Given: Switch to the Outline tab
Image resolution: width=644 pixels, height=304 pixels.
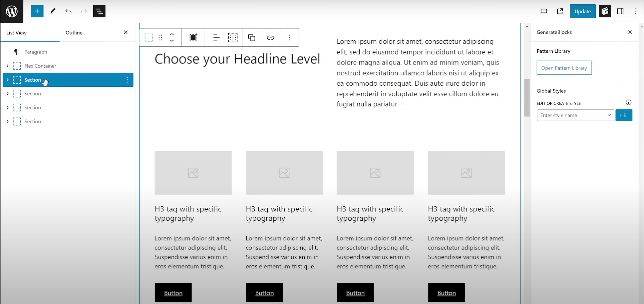Looking at the screenshot, I should click(74, 33).
